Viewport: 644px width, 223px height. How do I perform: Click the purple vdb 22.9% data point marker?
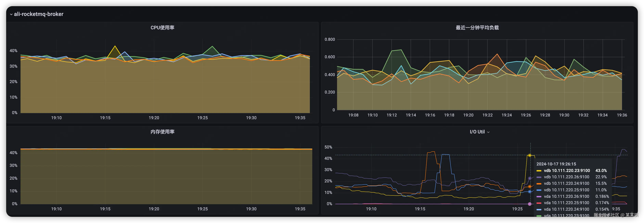(530, 178)
